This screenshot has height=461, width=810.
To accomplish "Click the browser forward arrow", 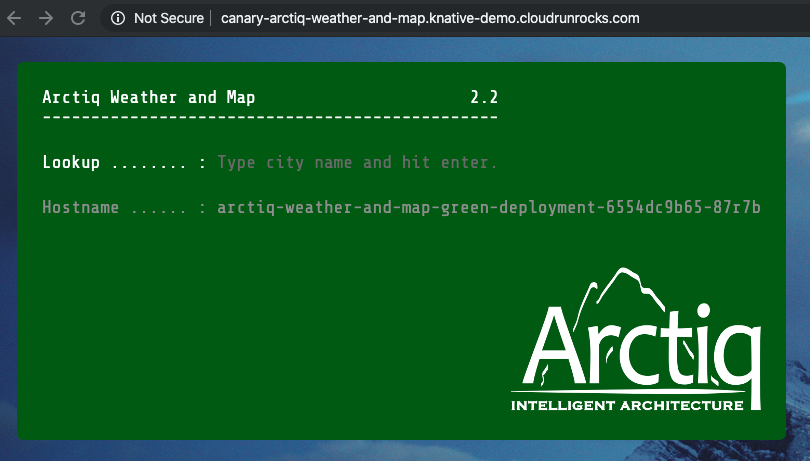I will (46, 18).
